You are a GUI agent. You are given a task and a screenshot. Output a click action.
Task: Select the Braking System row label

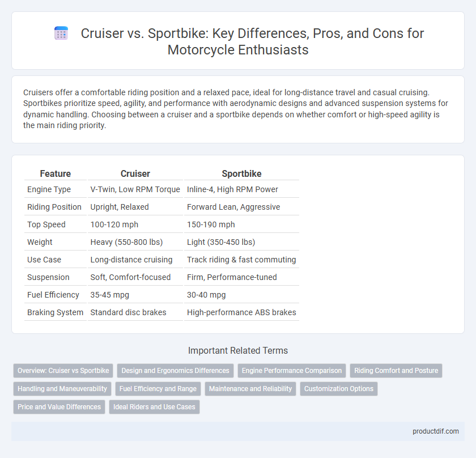click(56, 312)
